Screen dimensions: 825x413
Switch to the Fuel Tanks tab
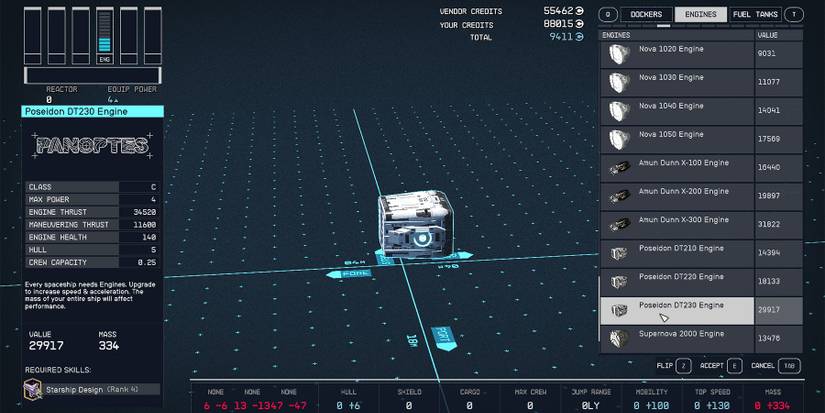(x=755, y=15)
